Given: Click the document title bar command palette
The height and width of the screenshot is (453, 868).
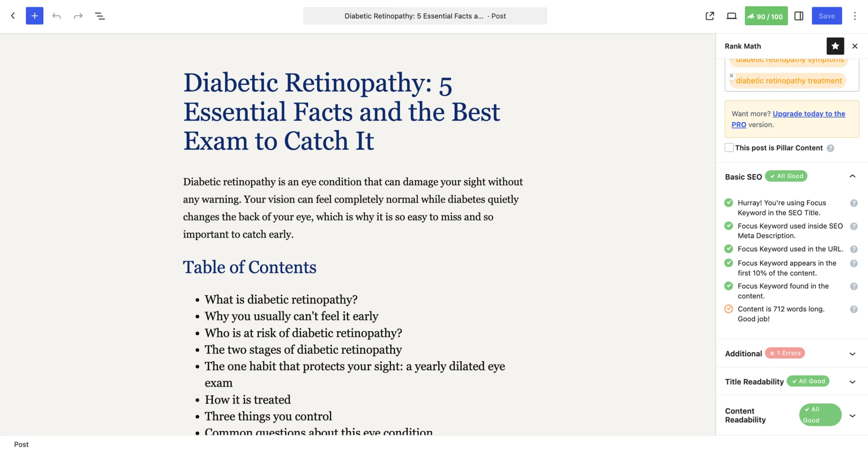Looking at the screenshot, I should click(425, 16).
